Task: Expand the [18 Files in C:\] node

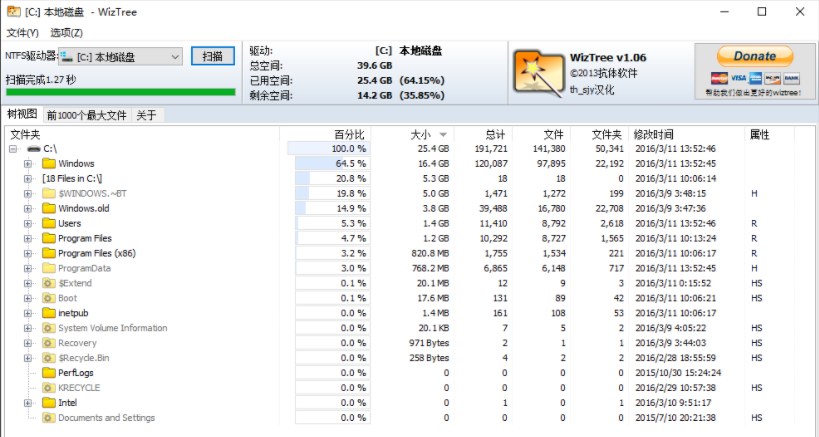Action: [28, 179]
